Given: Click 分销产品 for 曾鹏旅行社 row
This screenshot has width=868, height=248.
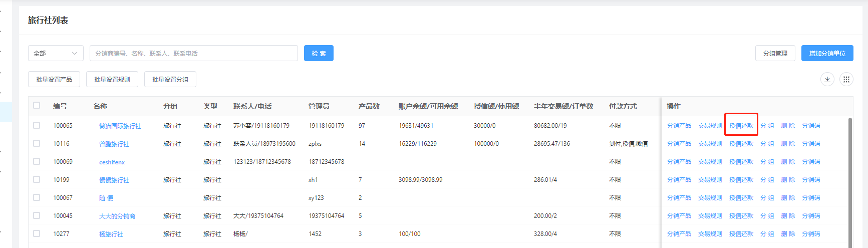Looking at the screenshot, I should click(679, 144).
